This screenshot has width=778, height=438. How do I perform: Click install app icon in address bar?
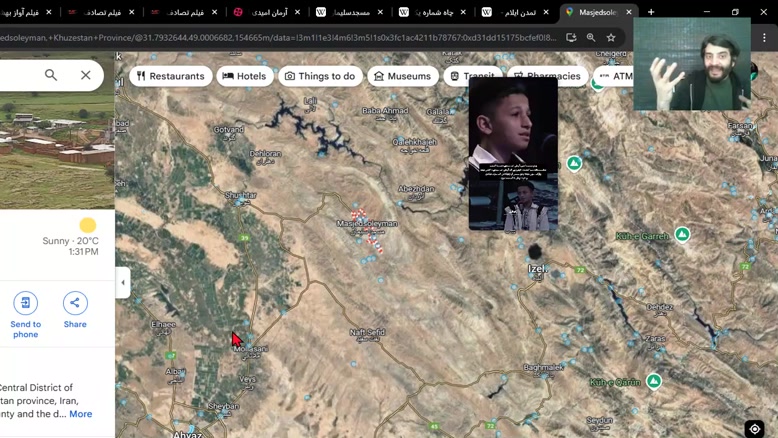[x=571, y=38]
